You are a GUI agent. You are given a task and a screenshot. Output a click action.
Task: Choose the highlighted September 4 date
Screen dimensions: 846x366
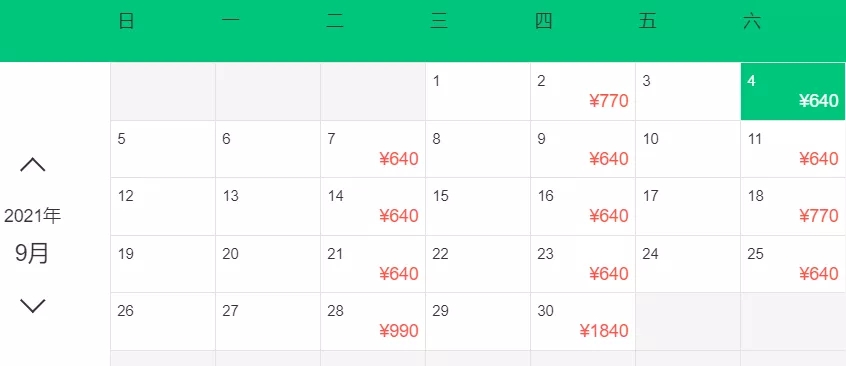(x=793, y=91)
